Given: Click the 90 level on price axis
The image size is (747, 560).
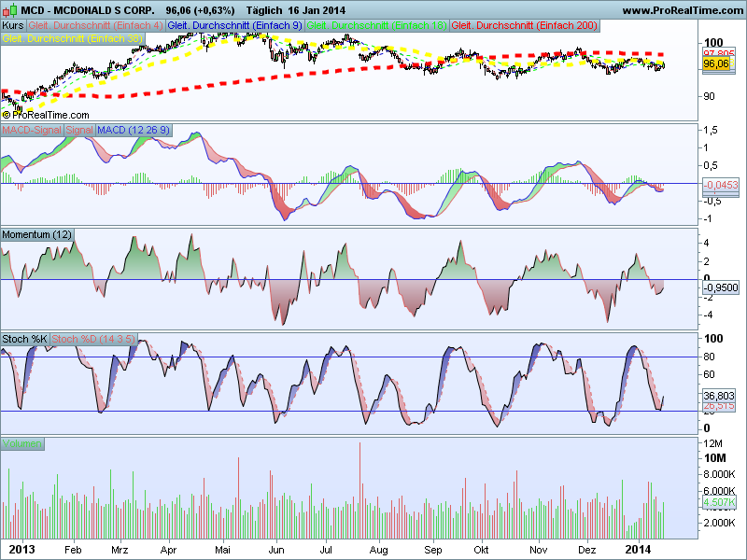Looking at the screenshot, I should click(x=710, y=96).
